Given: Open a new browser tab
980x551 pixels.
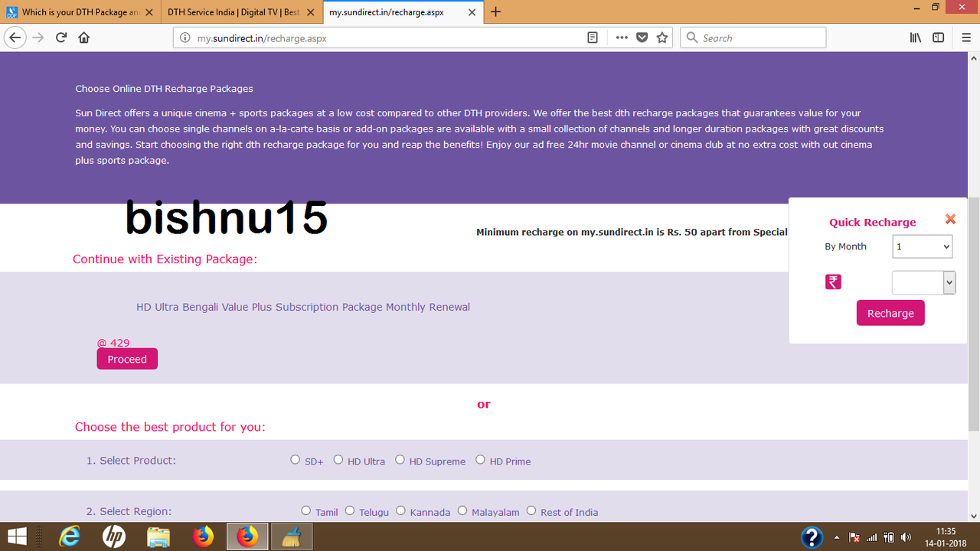Looking at the screenshot, I should (x=496, y=11).
